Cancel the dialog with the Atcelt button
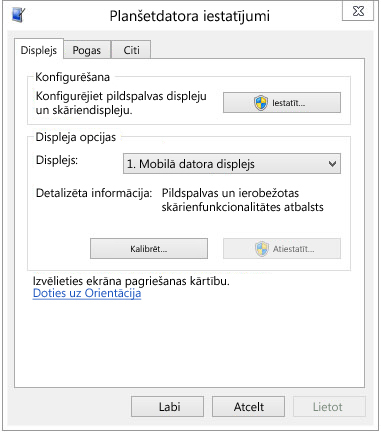This screenshot has height=433, width=381. (248, 407)
